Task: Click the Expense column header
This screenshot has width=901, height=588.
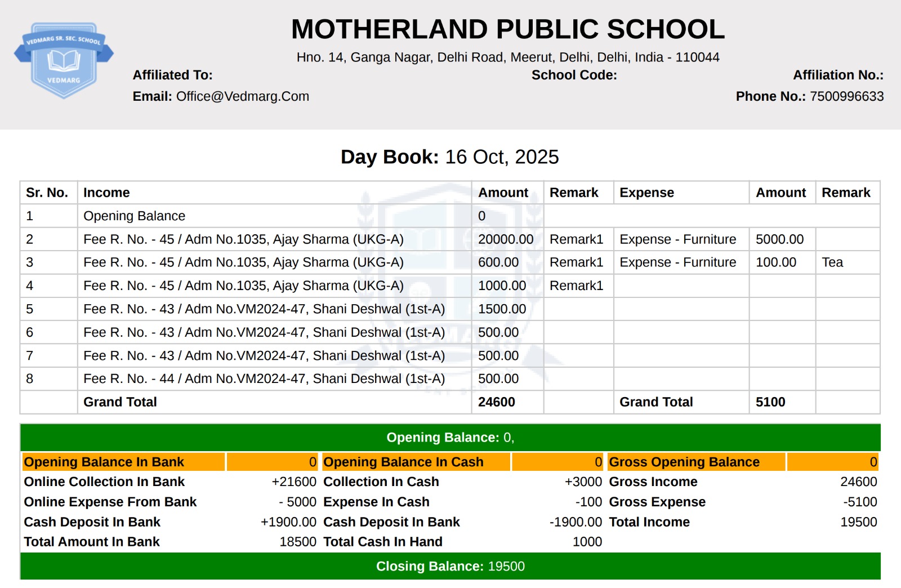Action: click(x=647, y=192)
